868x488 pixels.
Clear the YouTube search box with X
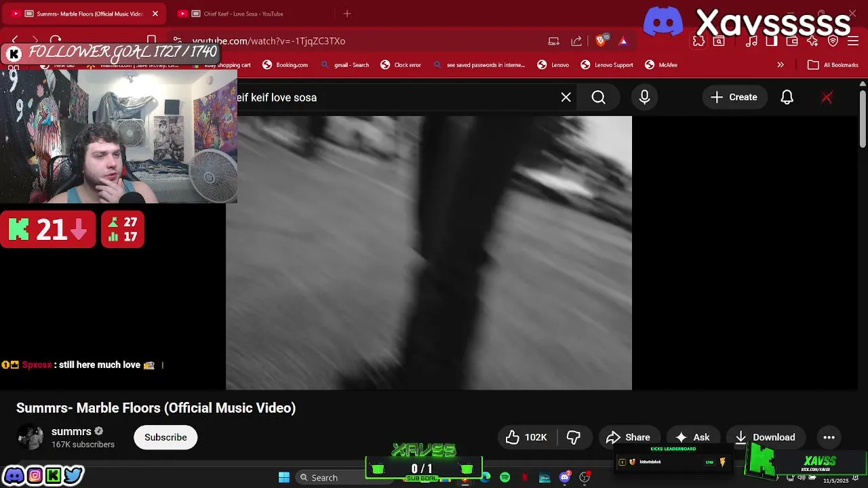[566, 98]
